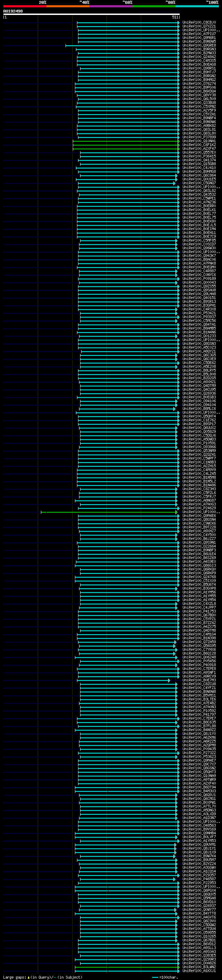
Task: Select hit label UniRef100_P93937
Action: (199, 316)
